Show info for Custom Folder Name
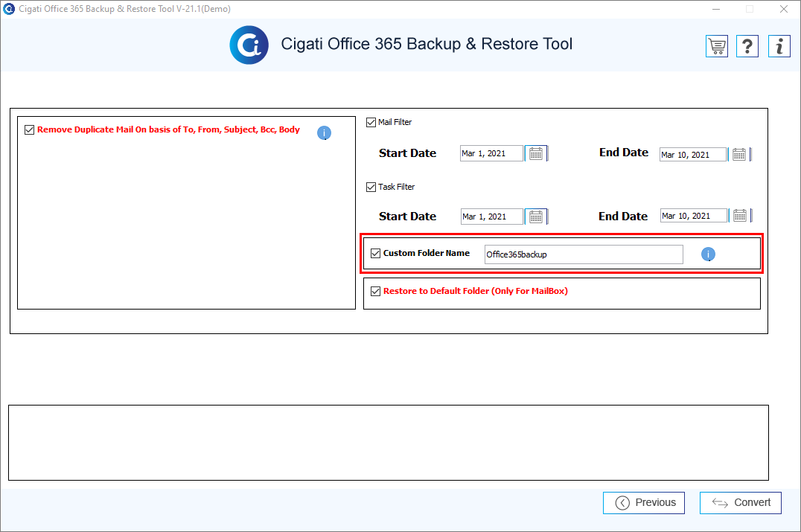The width and height of the screenshot is (801, 532). coord(708,254)
